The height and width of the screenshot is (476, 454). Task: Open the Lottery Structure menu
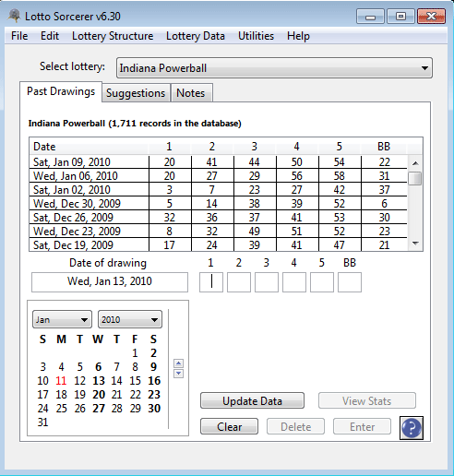point(113,36)
